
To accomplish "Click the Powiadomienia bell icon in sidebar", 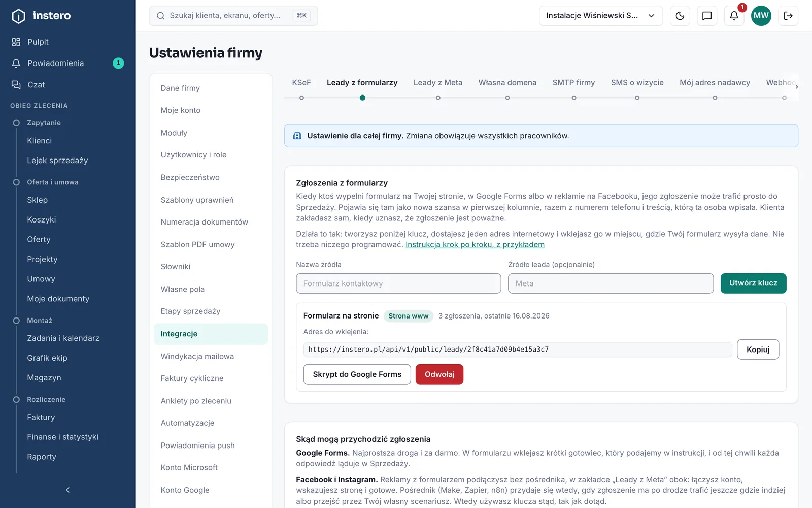I will 16,63.
